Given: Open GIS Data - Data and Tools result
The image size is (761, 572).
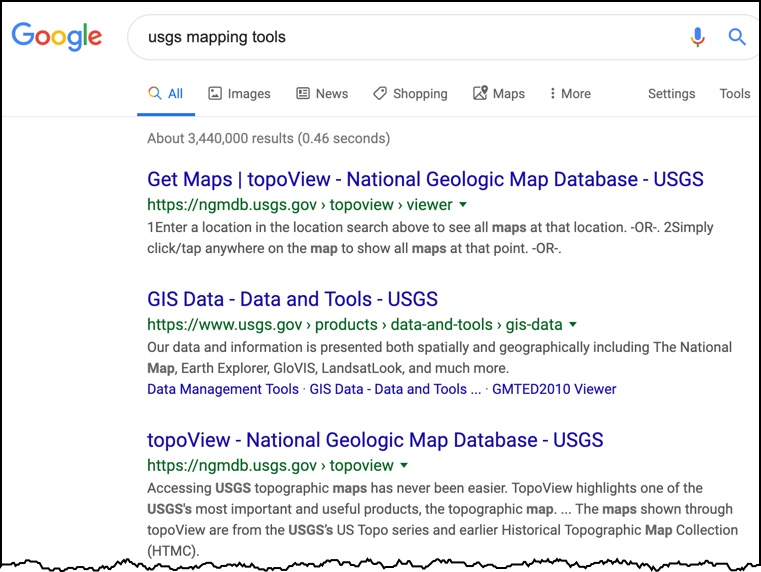Looking at the screenshot, I should tap(292, 299).
